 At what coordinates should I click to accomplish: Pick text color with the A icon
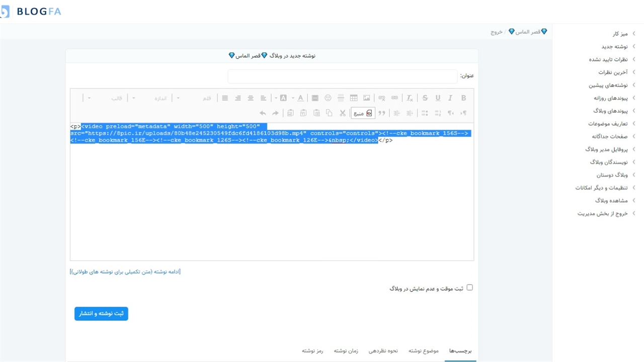[x=300, y=98]
